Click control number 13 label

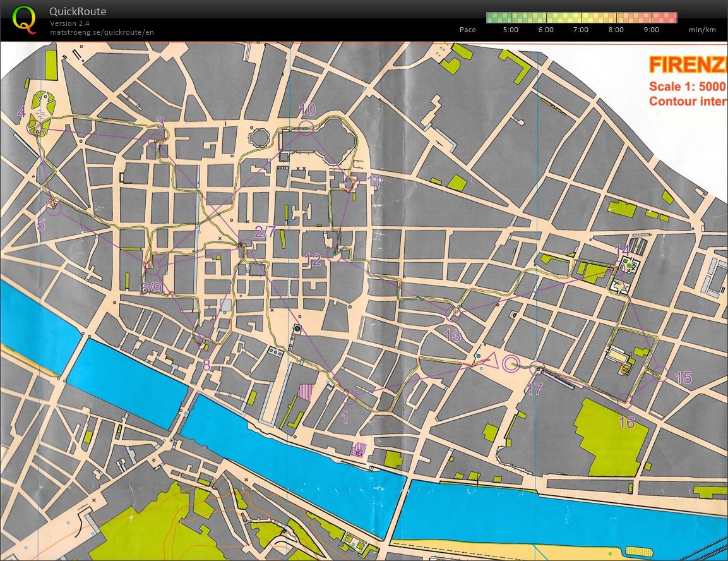(452, 335)
